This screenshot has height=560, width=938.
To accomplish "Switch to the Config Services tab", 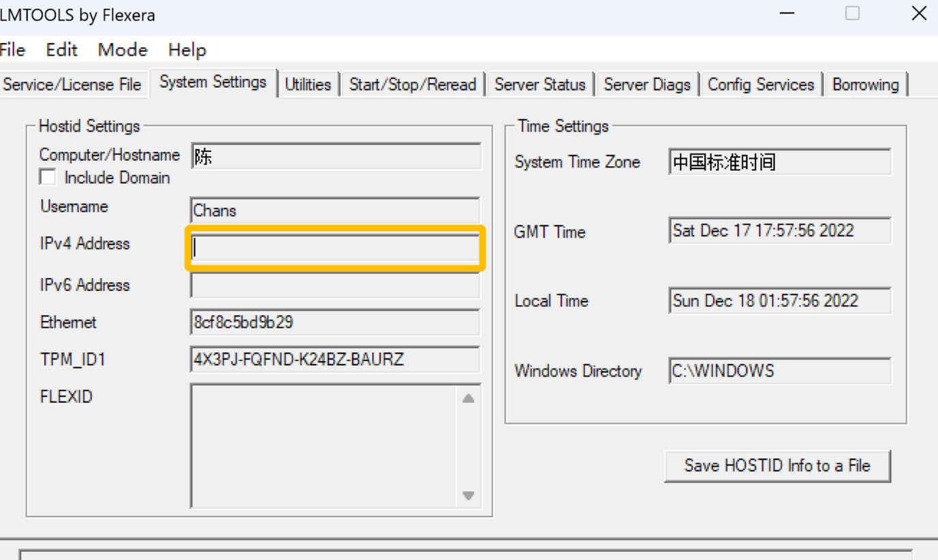I will pyautogui.click(x=761, y=84).
